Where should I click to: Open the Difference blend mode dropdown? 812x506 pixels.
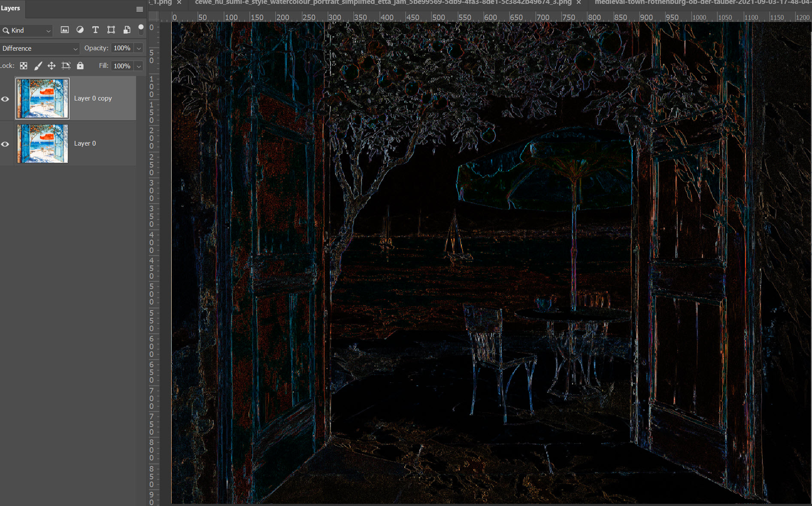(39, 49)
